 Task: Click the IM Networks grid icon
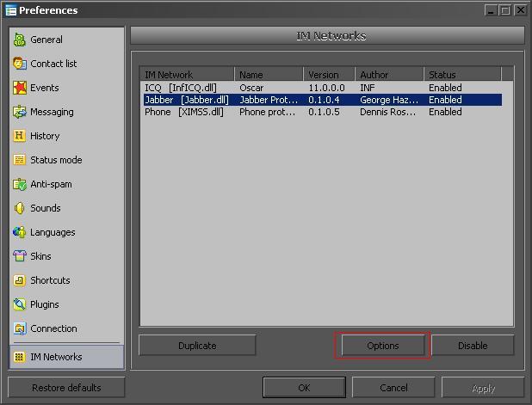pos(19,357)
